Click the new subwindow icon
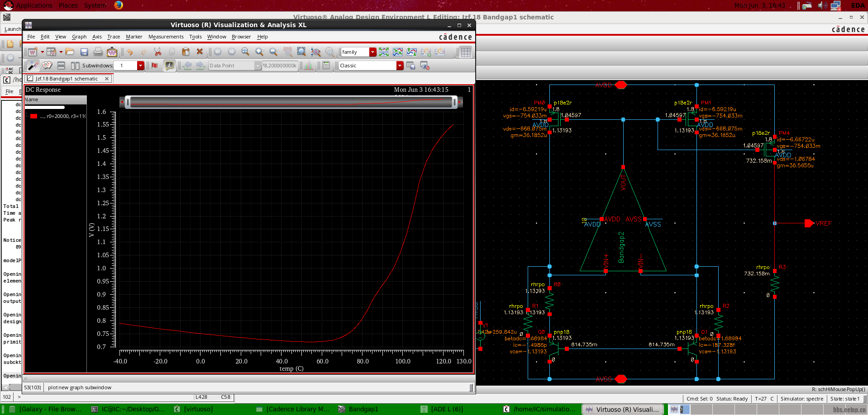 [51, 52]
